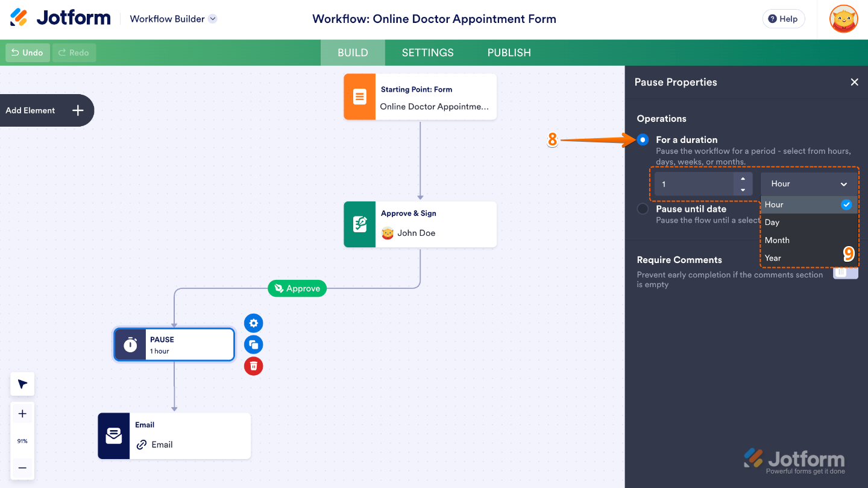This screenshot has width=868, height=488.
Task: Zoom in with the plus icon
Action: (22, 413)
